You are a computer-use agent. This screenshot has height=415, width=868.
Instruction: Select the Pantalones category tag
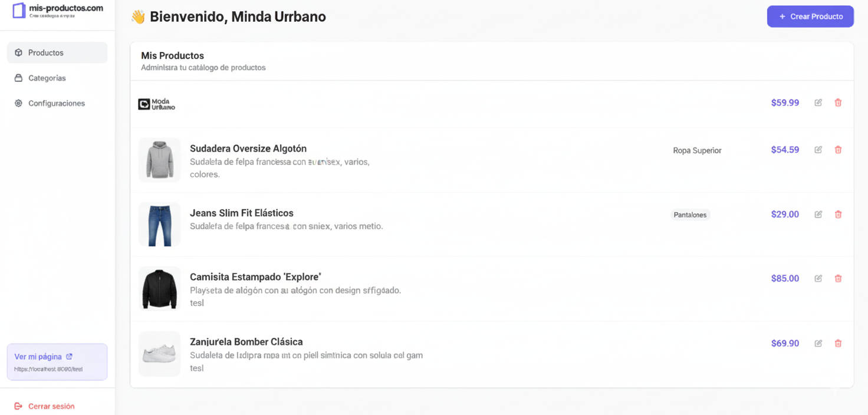pos(690,215)
